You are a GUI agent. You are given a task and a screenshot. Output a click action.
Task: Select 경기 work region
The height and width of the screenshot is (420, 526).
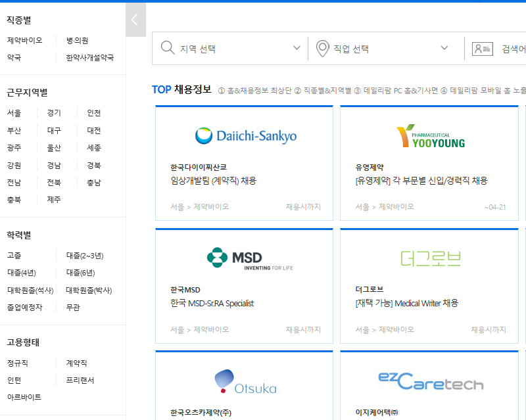(54, 113)
